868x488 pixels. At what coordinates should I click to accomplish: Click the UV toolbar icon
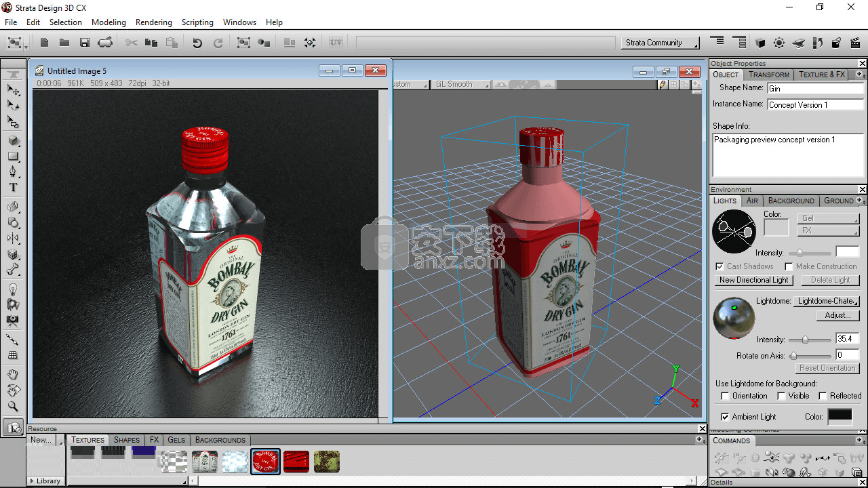(336, 43)
